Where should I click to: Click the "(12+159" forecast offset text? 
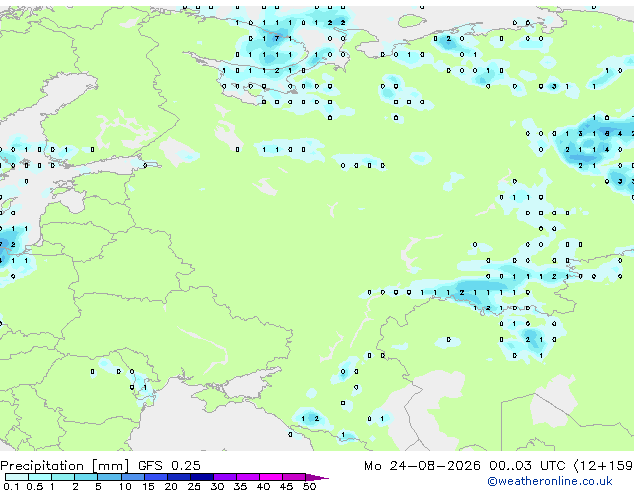[603, 466]
